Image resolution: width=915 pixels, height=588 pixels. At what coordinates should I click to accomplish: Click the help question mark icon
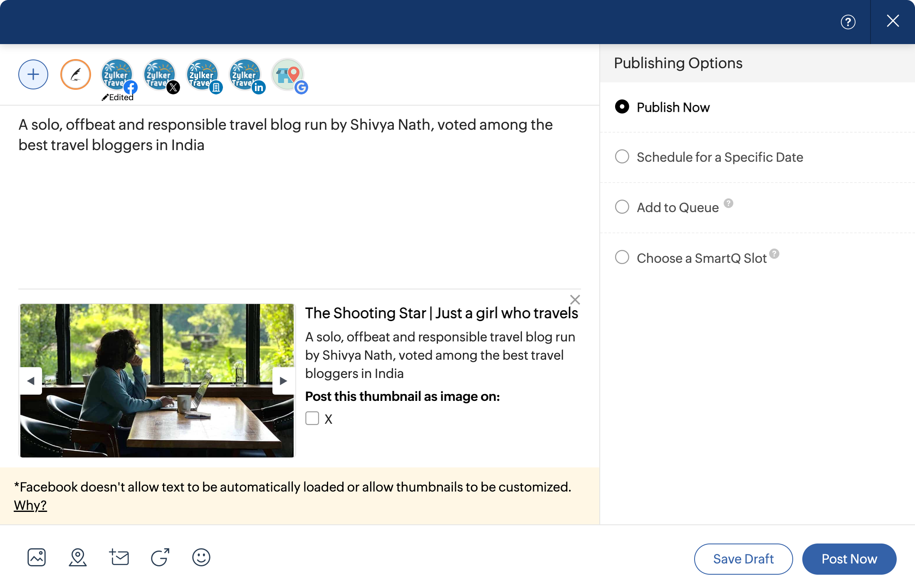coord(848,22)
